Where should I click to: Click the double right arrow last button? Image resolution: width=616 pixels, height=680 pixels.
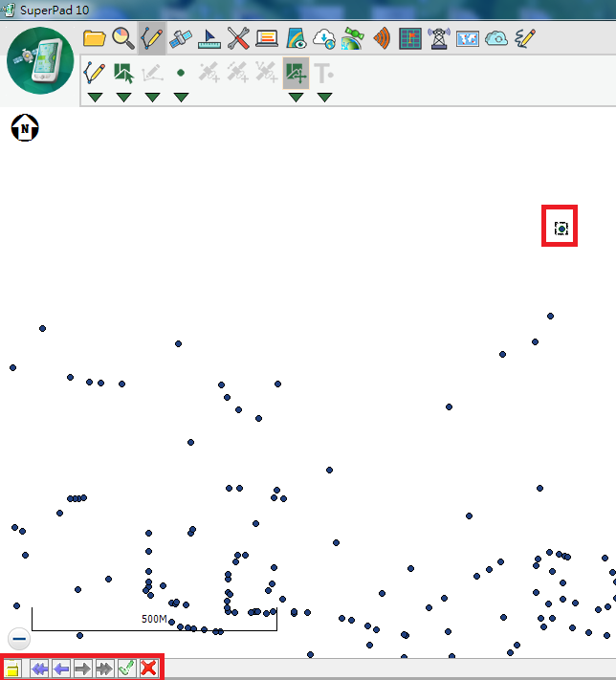point(104,669)
